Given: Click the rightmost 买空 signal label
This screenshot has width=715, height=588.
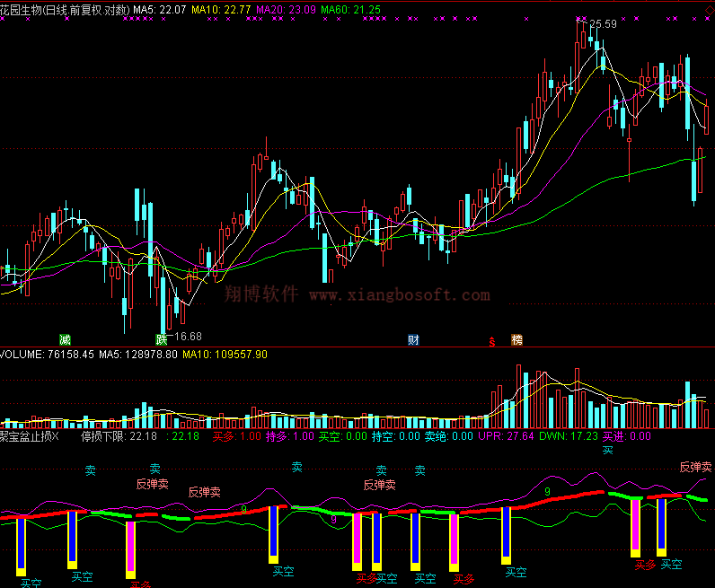Looking at the screenshot, I should click(671, 564).
